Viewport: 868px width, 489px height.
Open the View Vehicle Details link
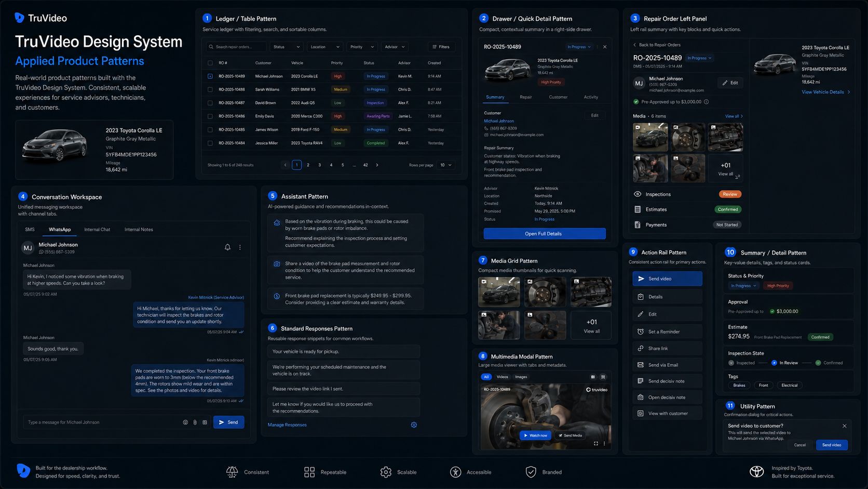click(825, 92)
